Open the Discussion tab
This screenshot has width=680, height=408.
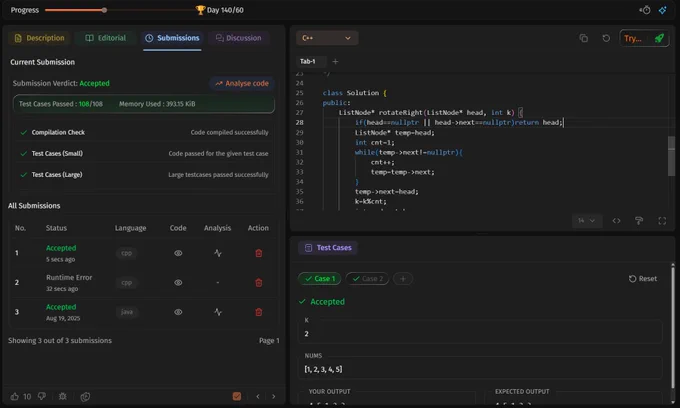tap(239, 38)
